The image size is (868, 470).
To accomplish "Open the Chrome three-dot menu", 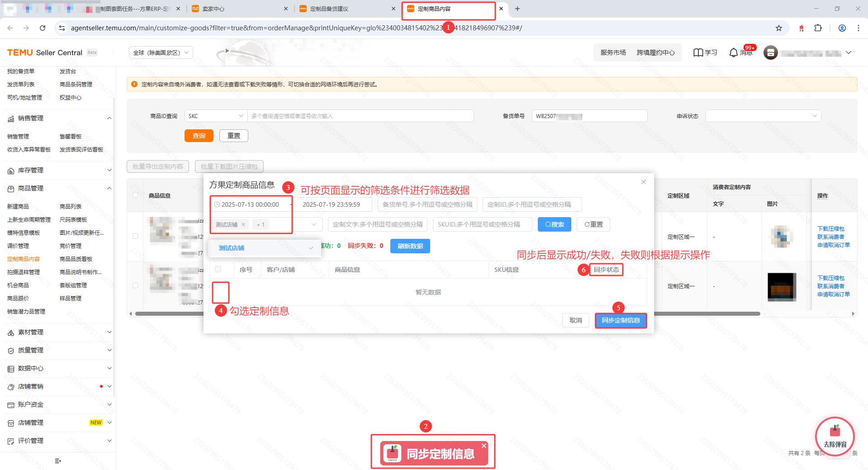I will (x=859, y=28).
